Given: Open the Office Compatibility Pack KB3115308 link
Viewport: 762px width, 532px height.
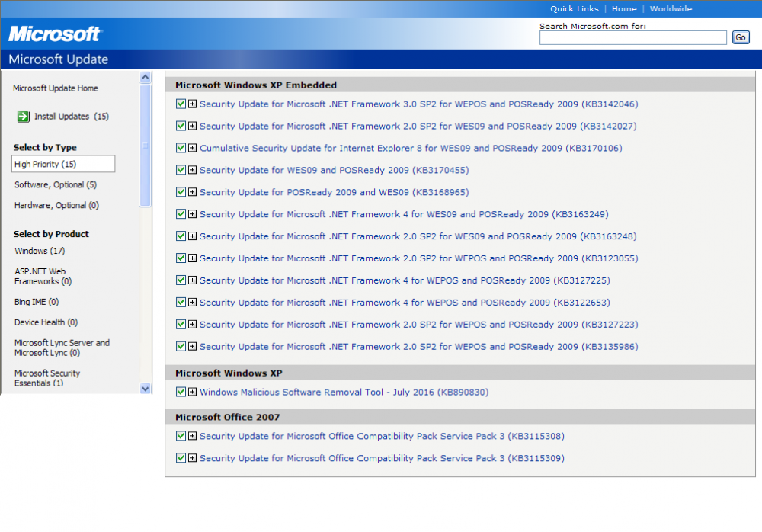Looking at the screenshot, I should click(x=382, y=436).
